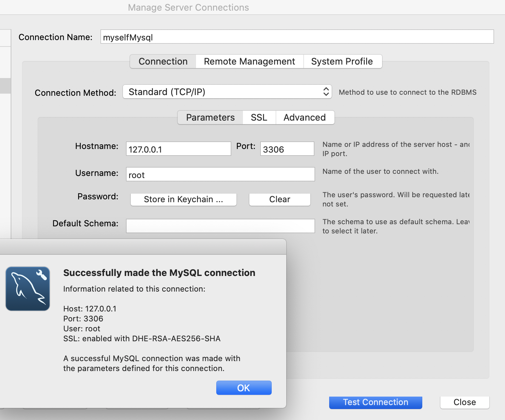This screenshot has height=420, width=505.
Task: Click into the Port field
Action: click(x=287, y=149)
